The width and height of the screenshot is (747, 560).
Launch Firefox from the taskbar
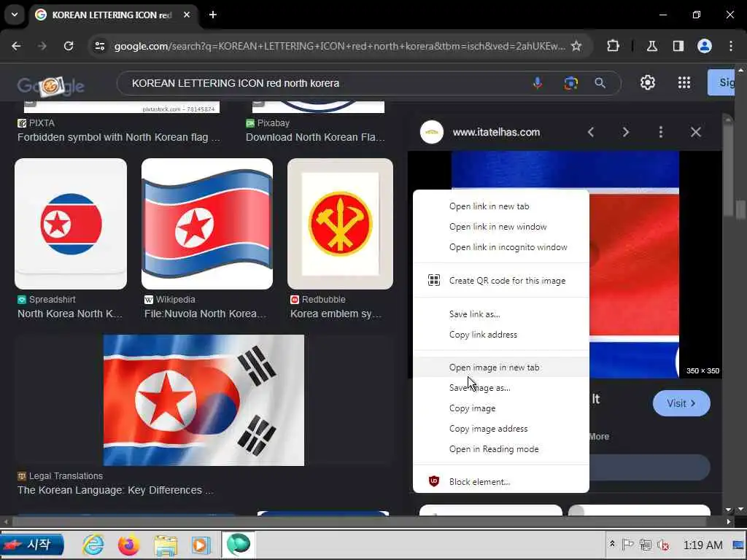point(128,545)
